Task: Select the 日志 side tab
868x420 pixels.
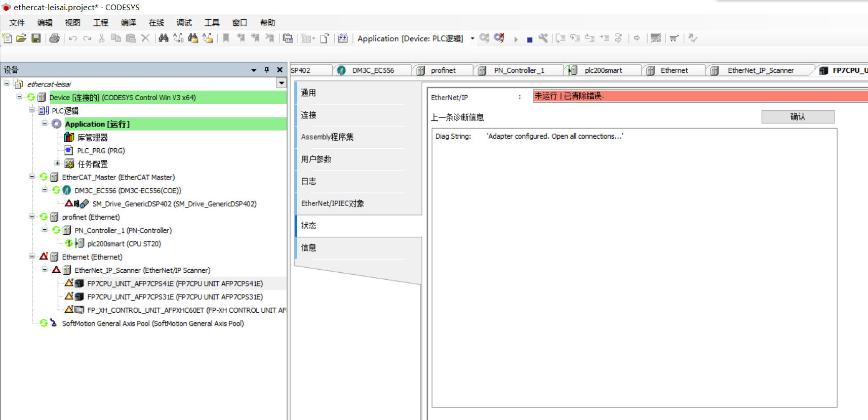Action: coord(308,181)
